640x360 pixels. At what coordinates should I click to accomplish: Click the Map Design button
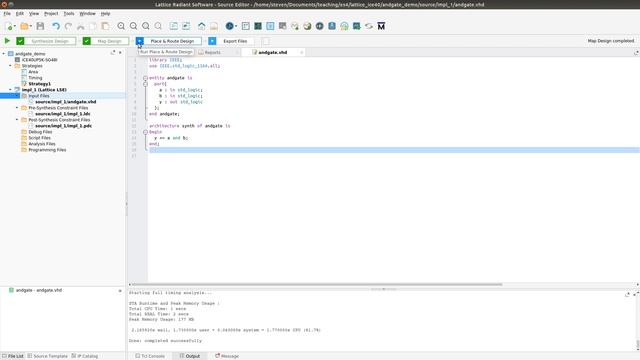pyautogui.click(x=109, y=41)
